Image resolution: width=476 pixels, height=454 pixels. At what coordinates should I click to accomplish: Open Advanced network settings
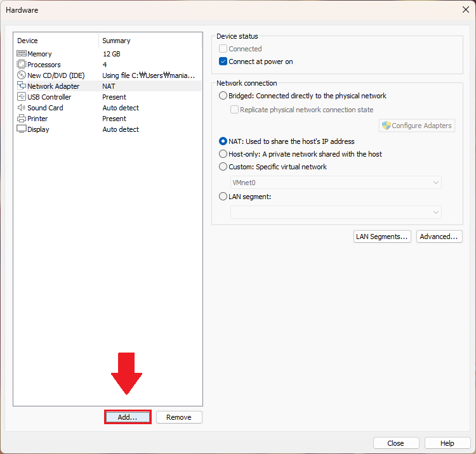[x=439, y=237]
